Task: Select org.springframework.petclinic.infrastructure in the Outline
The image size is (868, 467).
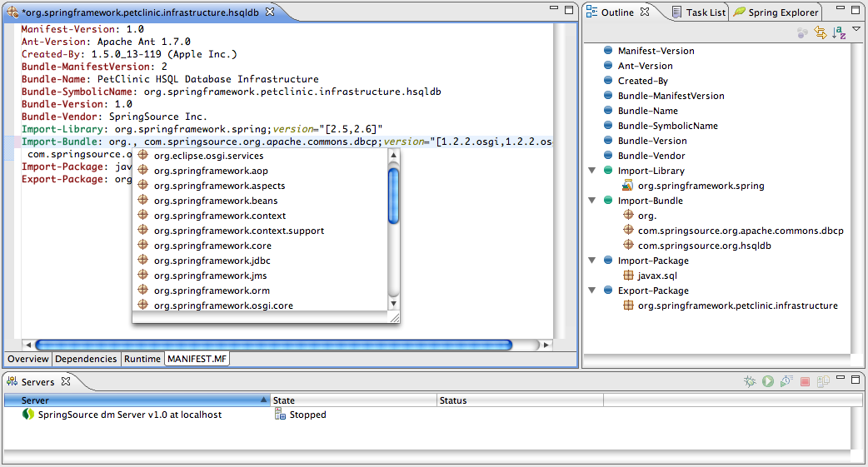Action: (737, 306)
